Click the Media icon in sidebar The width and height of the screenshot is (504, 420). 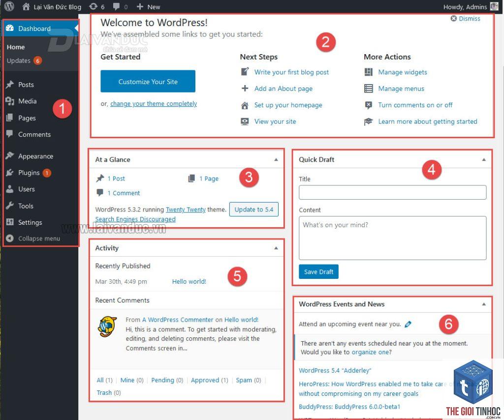(10, 101)
